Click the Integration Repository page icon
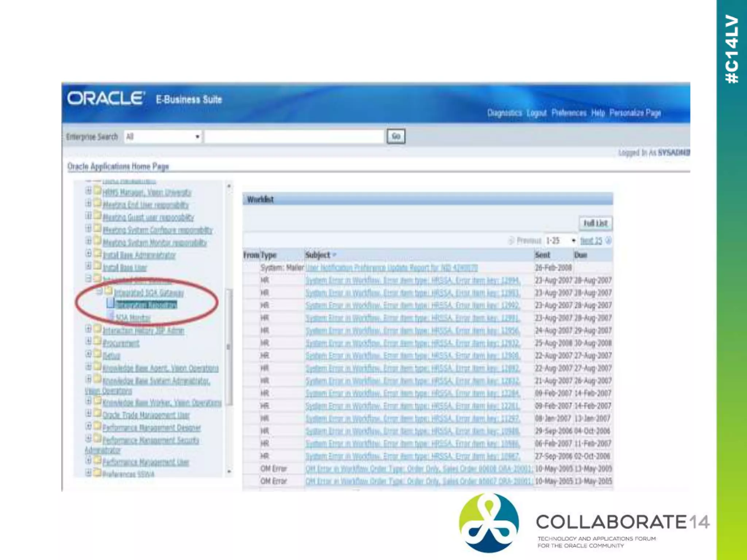This screenshot has width=747, height=560. 110,303
